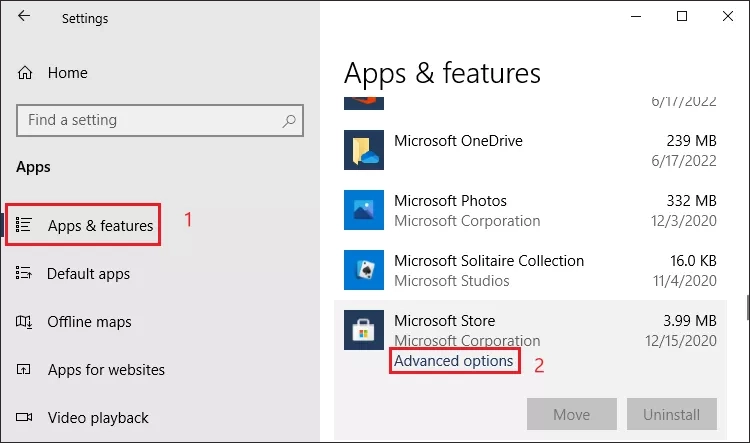The width and height of the screenshot is (750, 443).
Task: Minimize the Settings window
Action: click(x=636, y=16)
